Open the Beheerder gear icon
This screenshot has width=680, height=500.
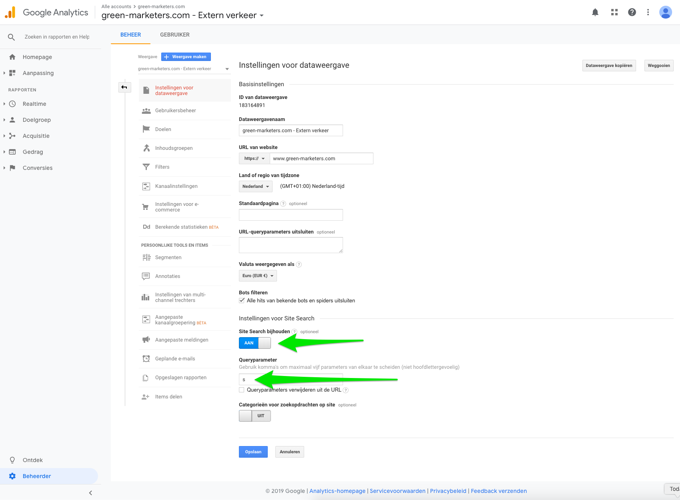12,476
